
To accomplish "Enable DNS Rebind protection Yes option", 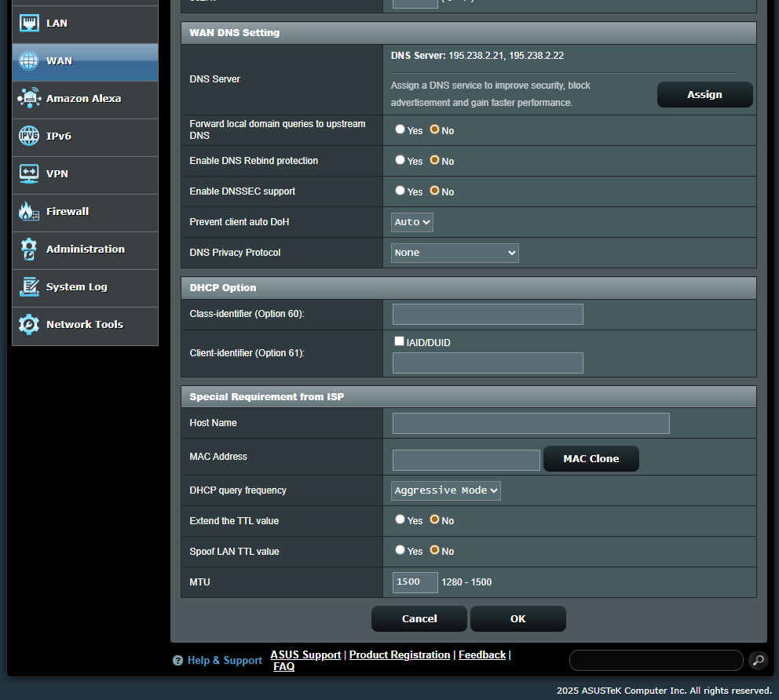I will coord(400,160).
